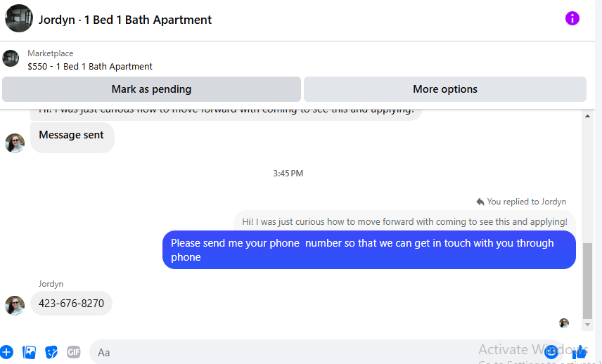Send a thumbs-up like

[x=580, y=351]
